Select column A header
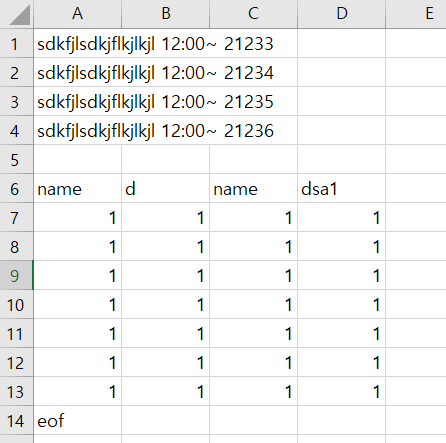Screen dimensions: 446x443 77,14
